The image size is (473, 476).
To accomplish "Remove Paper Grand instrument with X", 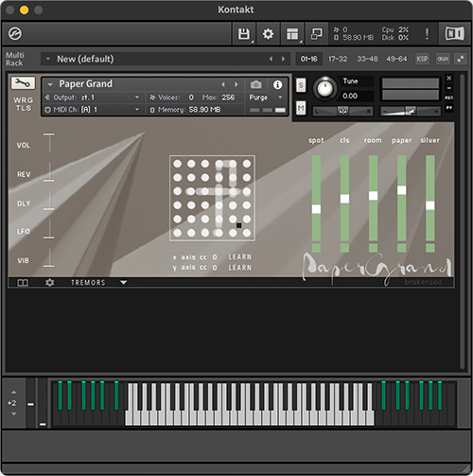I will tap(449, 78).
